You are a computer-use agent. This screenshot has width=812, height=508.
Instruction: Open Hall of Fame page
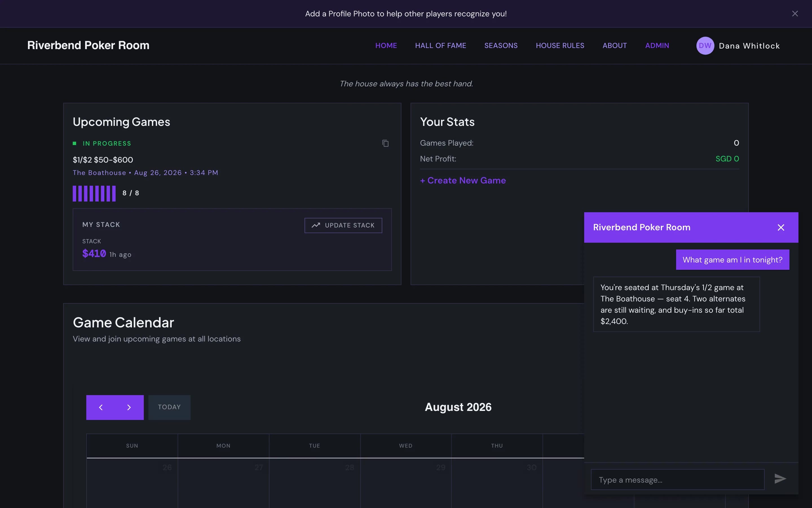[440, 45]
